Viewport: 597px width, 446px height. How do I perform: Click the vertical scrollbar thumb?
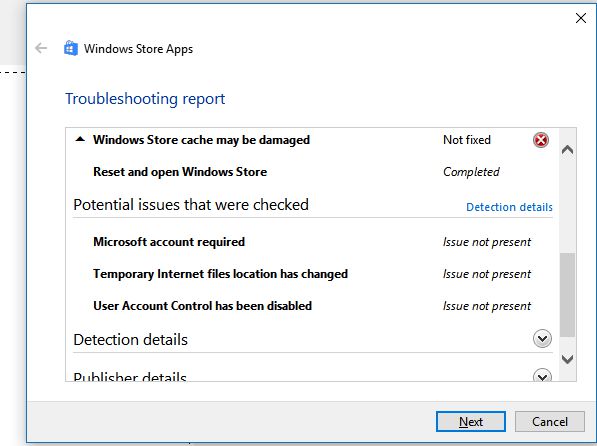567,295
